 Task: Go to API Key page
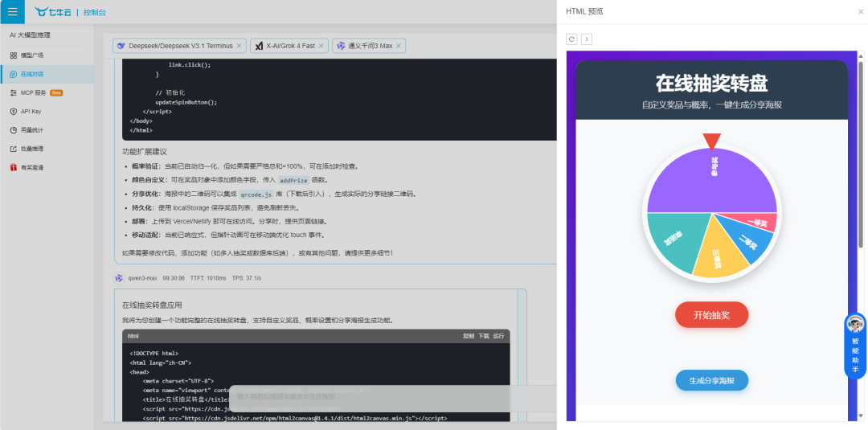[31, 111]
